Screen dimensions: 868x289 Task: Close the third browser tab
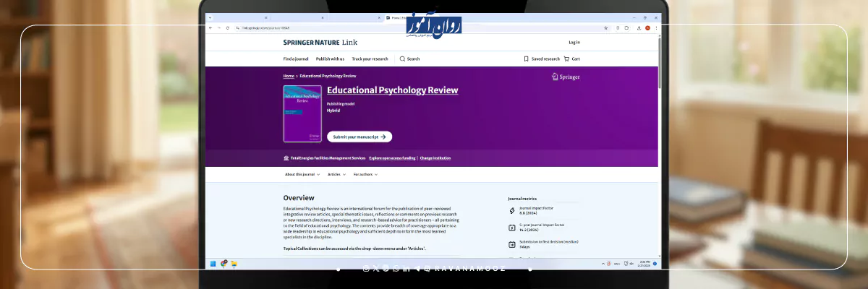coord(379,17)
